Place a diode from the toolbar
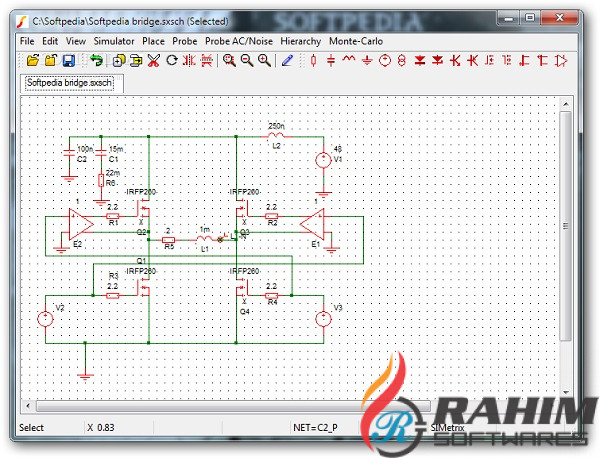Viewport: 600px width, 458px height. (x=437, y=60)
